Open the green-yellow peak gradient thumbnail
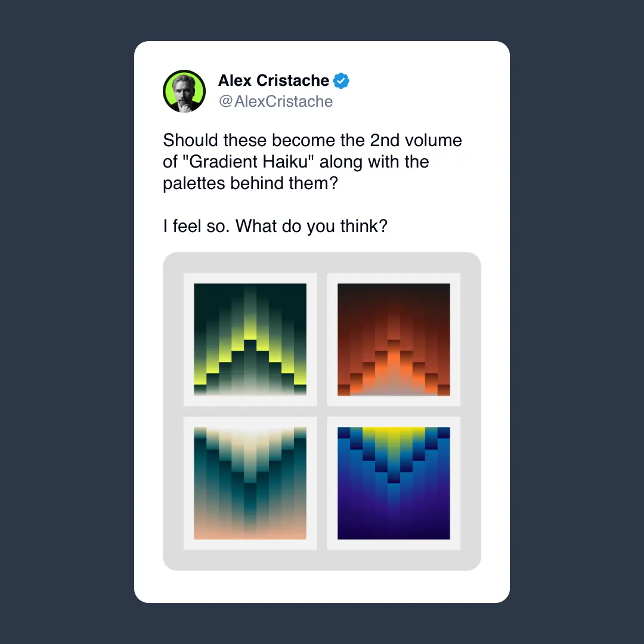The image size is (644, 644). click(250, 340)
